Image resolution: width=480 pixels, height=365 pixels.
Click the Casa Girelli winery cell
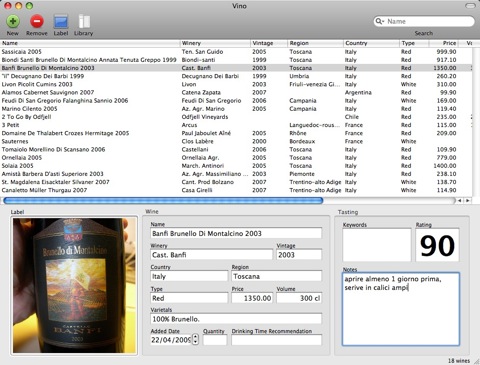coord(197,190)
